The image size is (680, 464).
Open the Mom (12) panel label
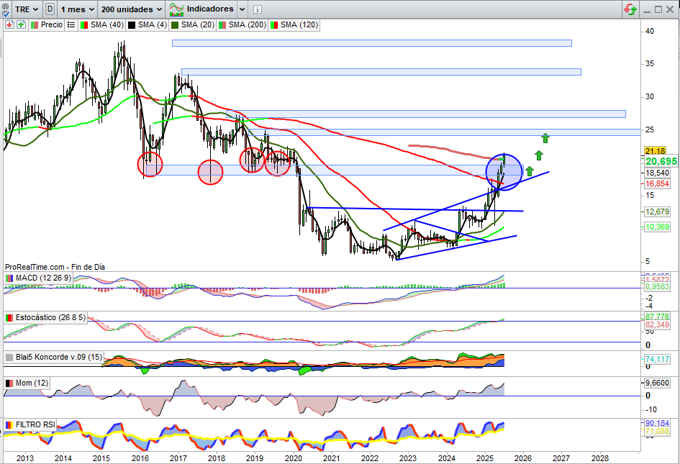[32, 383]
